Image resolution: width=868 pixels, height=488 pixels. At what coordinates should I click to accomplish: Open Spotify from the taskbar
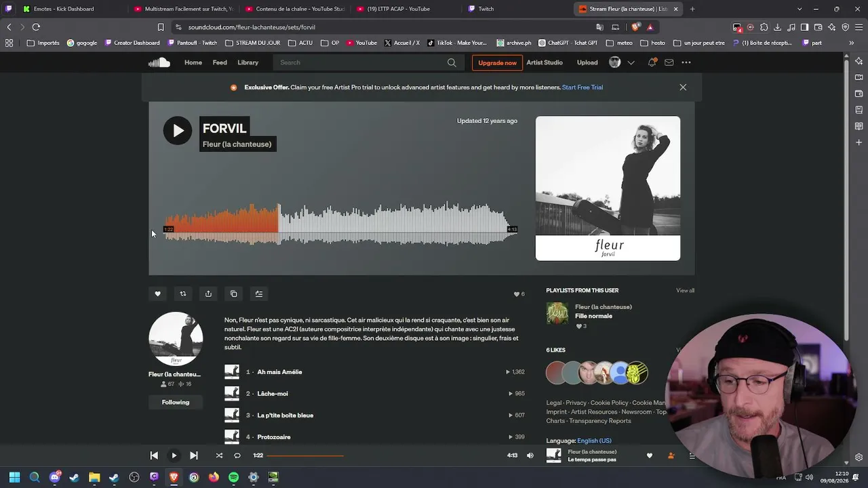233,477
